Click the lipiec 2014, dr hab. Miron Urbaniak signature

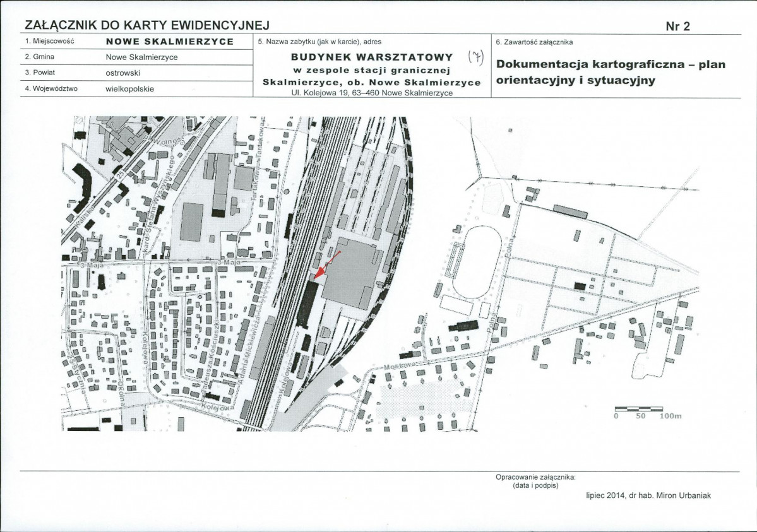click(648, 495)
